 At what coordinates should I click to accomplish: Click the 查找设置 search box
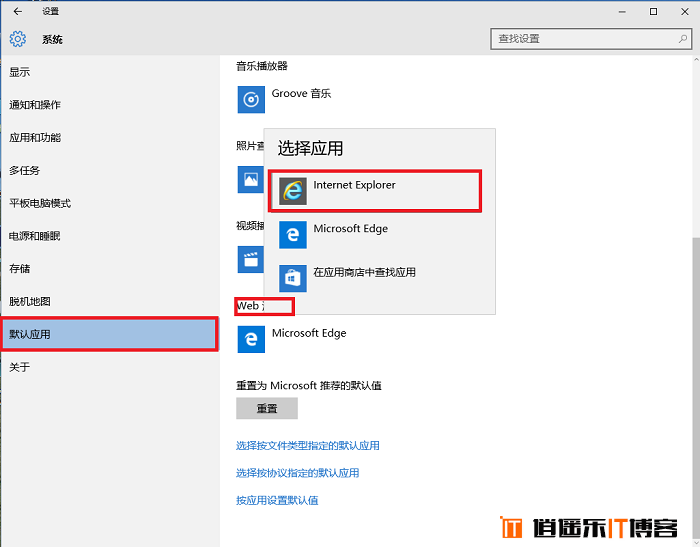591,39
